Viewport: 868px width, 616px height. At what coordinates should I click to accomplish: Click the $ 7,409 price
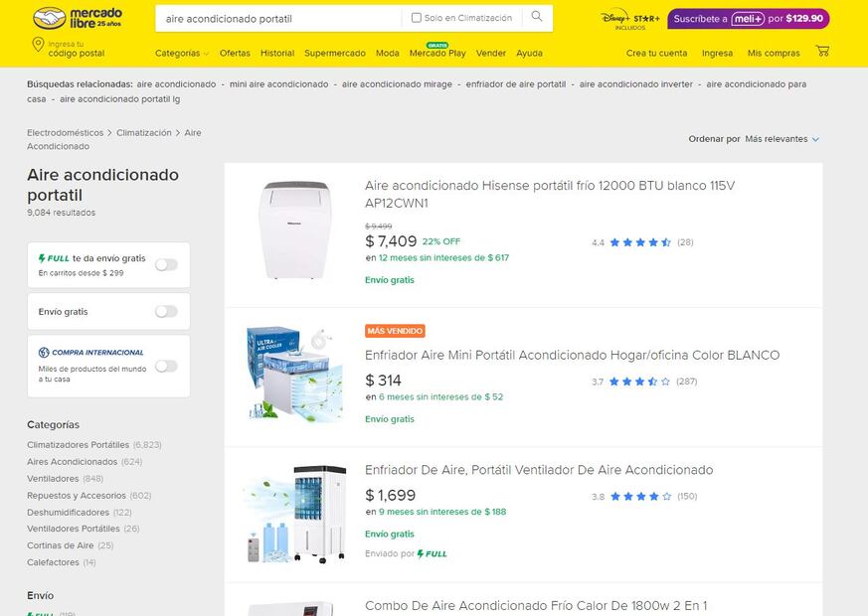391,241
